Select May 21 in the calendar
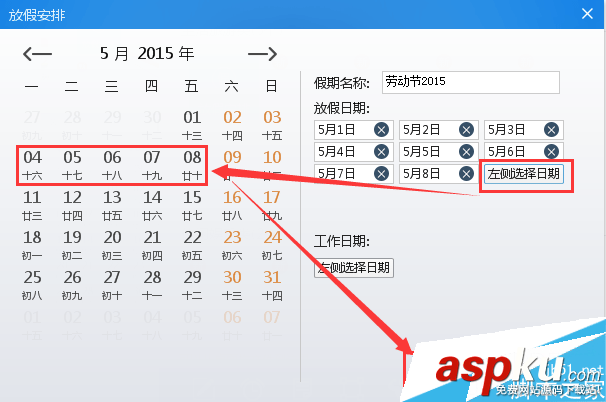This screenshot has width=606, height=402. coord(152,245)
